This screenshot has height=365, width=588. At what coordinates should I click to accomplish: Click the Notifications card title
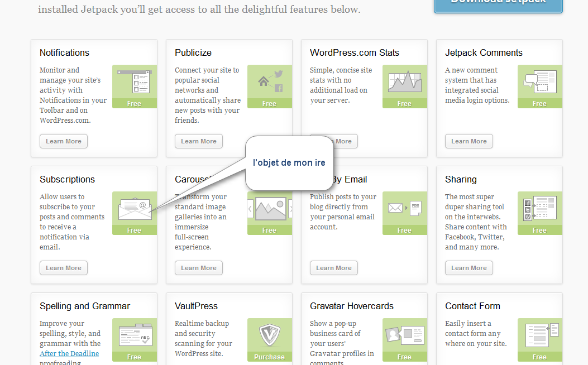pos(65,53)
